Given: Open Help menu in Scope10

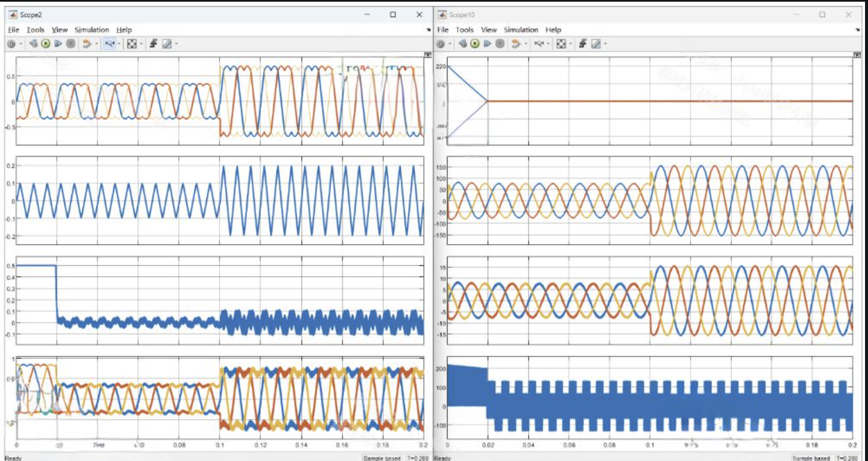Looking at the screenshot, I should coord(553,30).
